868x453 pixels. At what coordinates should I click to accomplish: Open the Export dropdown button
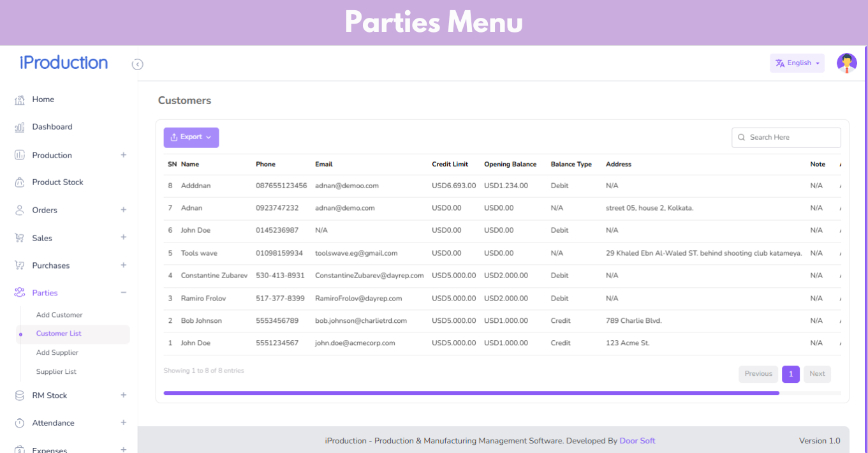(191, 137)
